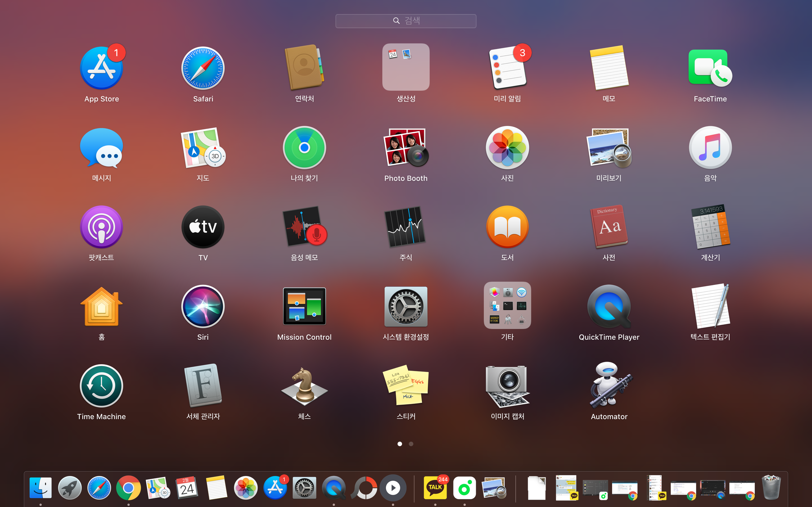Expand the 생산성 folder
This screenshot has height=507, width=812.
[x=406, y=67]
